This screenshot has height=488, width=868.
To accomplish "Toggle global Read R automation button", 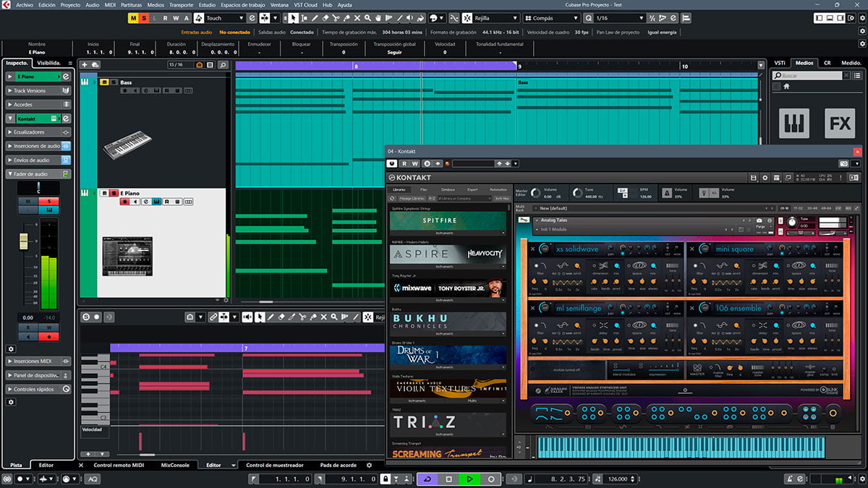I will click(166, 18).
